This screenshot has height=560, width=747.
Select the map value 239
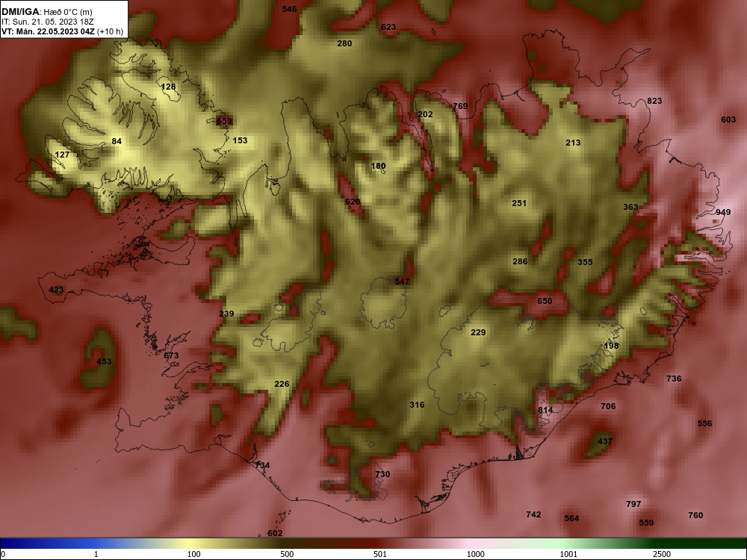click(227, 314)
